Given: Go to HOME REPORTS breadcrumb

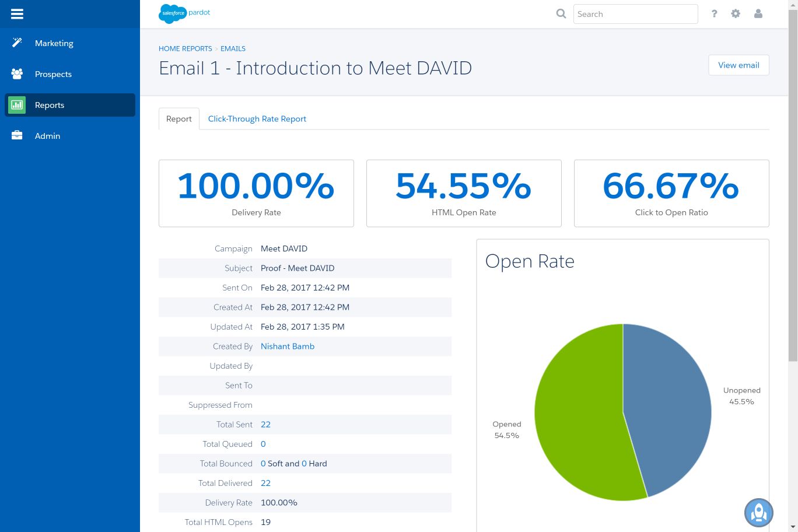Looking at the screenshot, I should (185, 48).
